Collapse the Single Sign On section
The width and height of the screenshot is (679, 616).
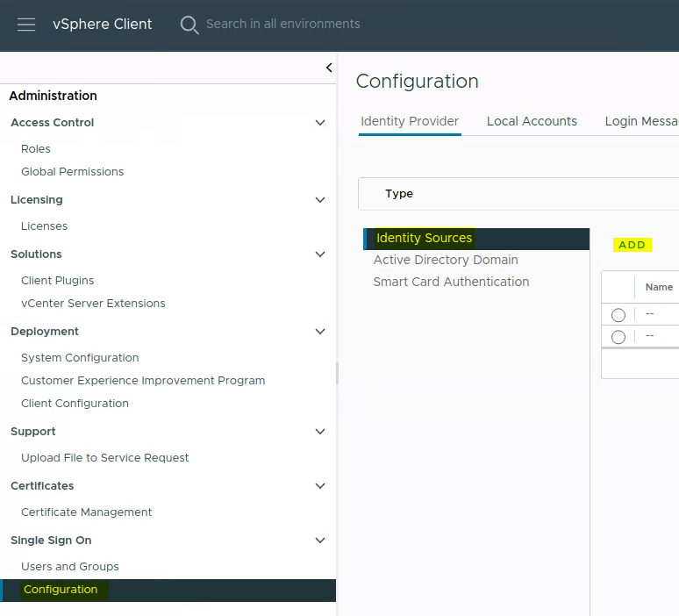point(320,541)
